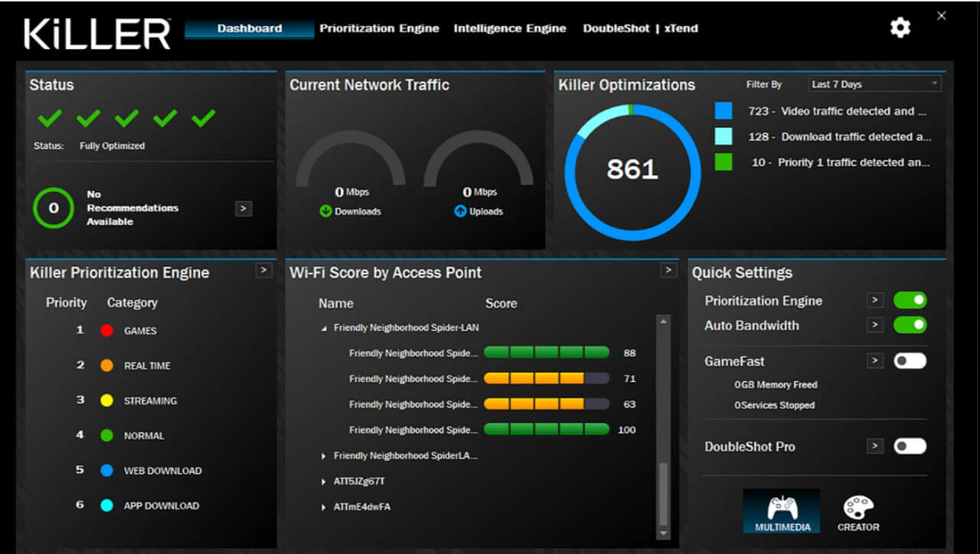Open Killer Prioritization Engine details via arrow button
This screenshot has width=980, height=554.
pyautogui.click(x=263, y=270)
